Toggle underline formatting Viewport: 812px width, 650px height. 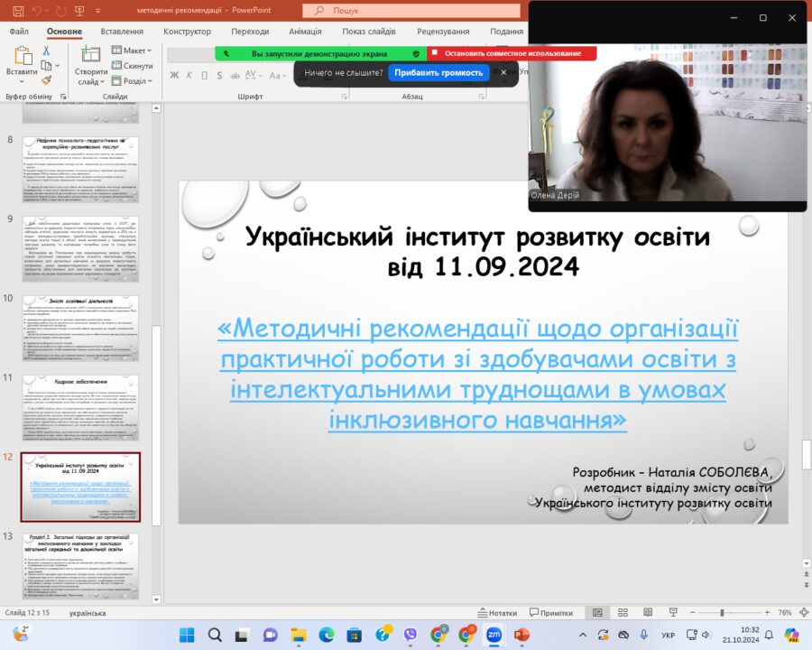pos(205,75)
